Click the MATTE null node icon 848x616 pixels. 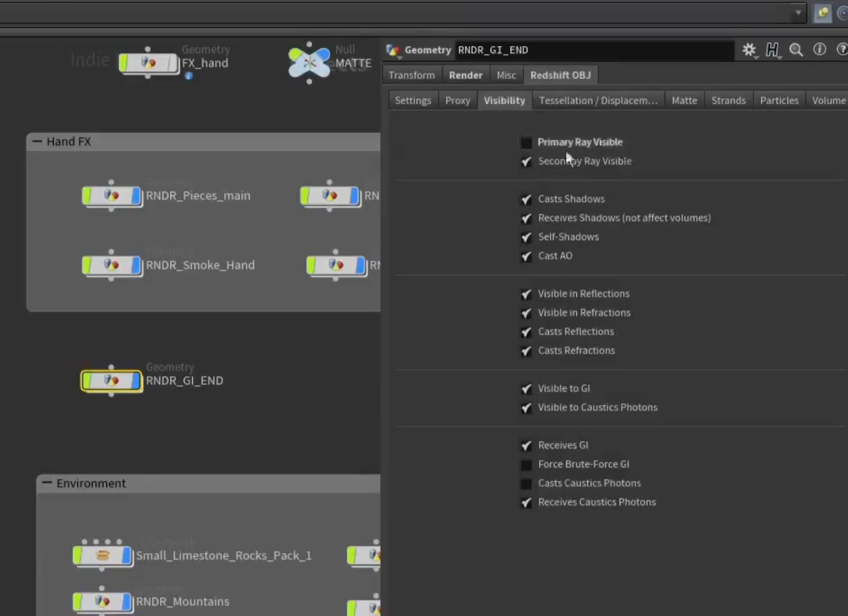pos(309,63)
